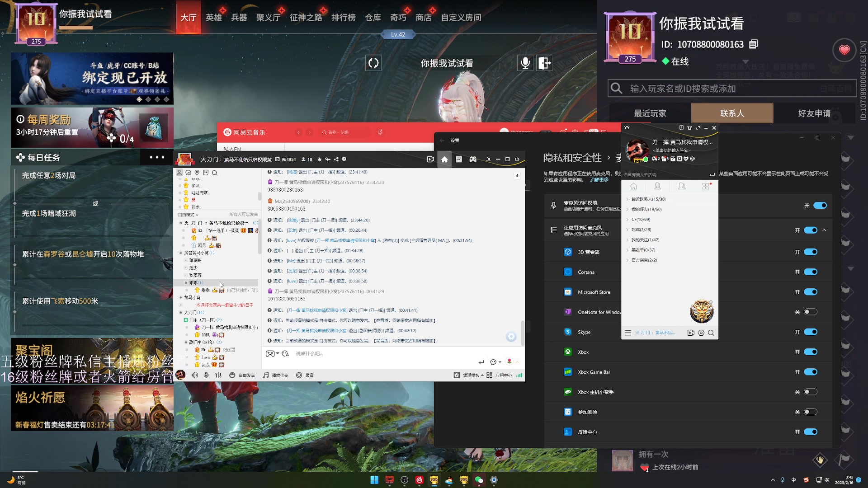The width and height of the screenshot is (868, 488).
Task: Click the 了解更多 link
Action: tap(599, 180)
